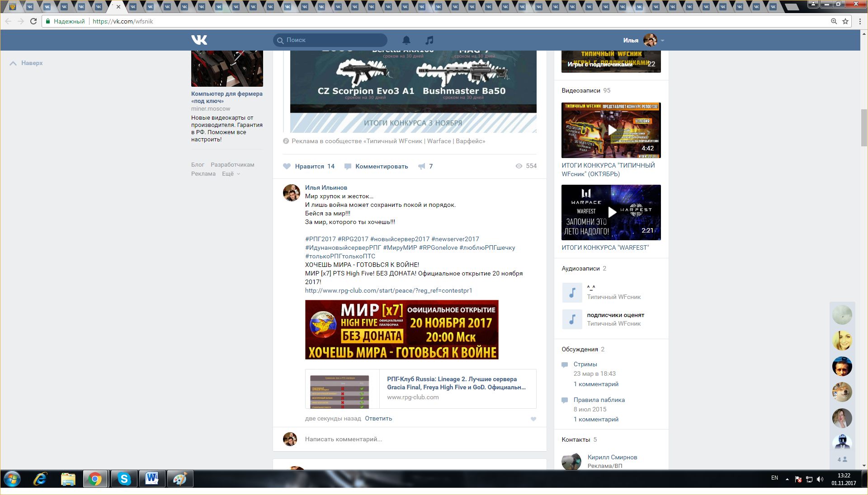
Task: Open Аудиозаписи section header
Action: (580, 268)
